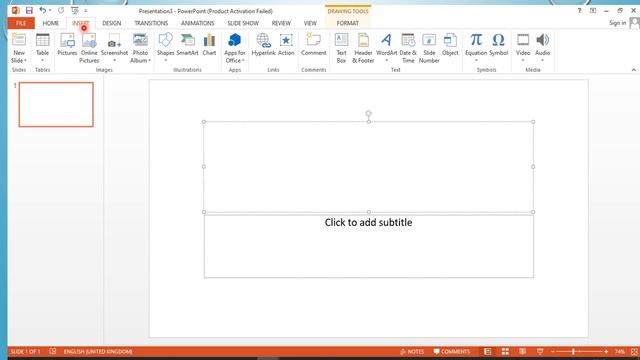
Task: Click Sign in link
Action: 617,23
